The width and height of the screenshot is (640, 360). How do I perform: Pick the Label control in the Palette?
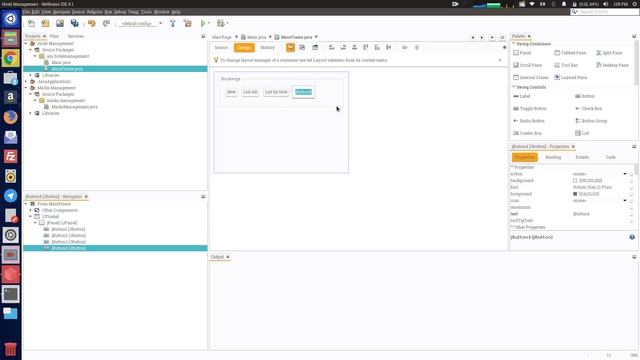click(522, 96)
